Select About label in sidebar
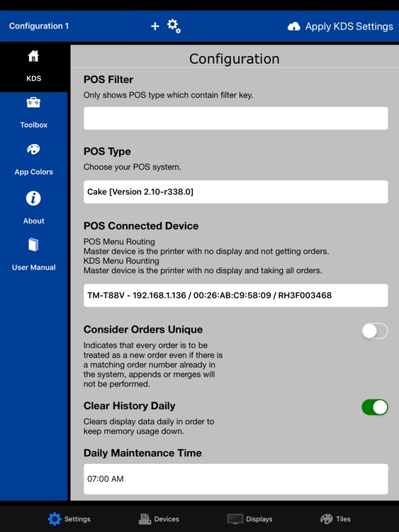399x532 pixels. (33, 221)
